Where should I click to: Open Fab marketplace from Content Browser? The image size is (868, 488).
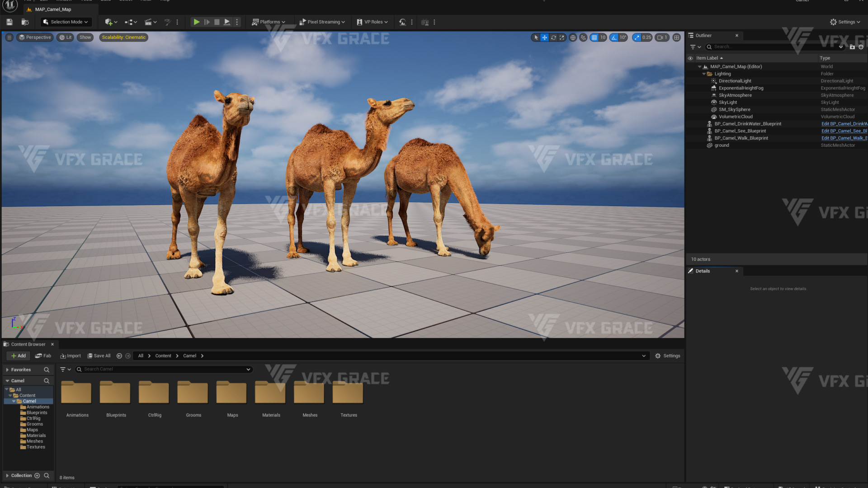pyautogui.click(x=43, y=356)
